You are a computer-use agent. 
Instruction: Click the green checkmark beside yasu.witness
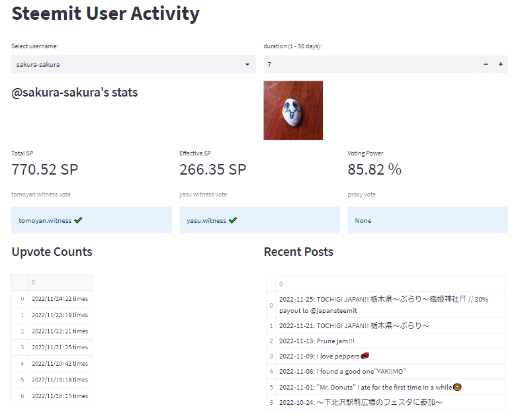tap(233, 220)
